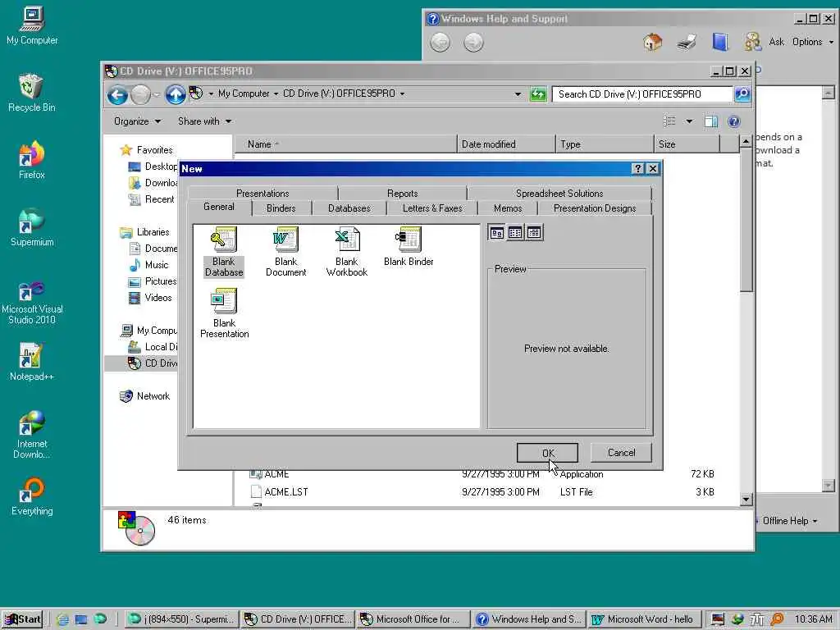This screenshot has width=840, height=630.
Task: Open explorer help icon in toolbar
Action: pyautogui.click(x=734, y=121)
